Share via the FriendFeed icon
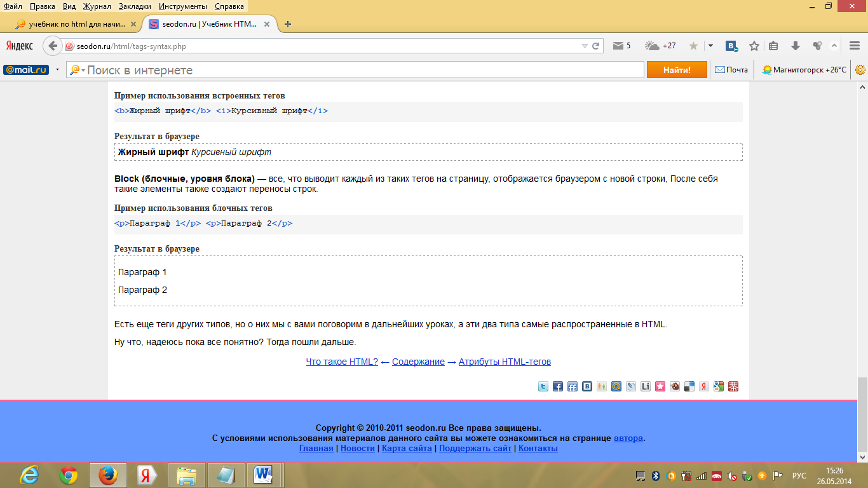 (573, 386)
